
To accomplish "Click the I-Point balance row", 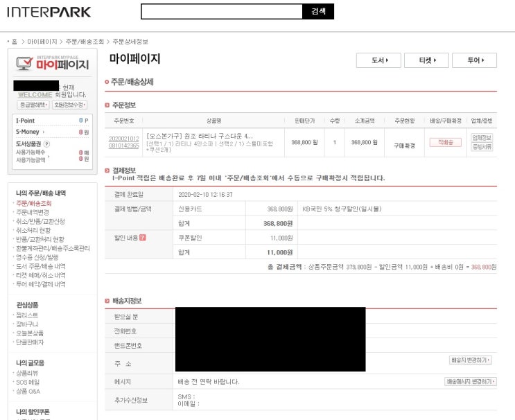I will [x=52, y=121].
